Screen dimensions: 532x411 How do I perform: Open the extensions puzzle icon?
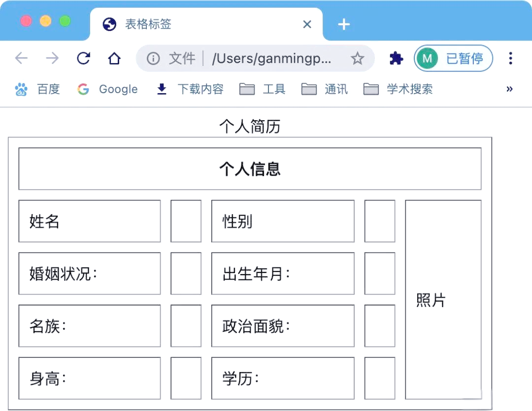(396, 58)
